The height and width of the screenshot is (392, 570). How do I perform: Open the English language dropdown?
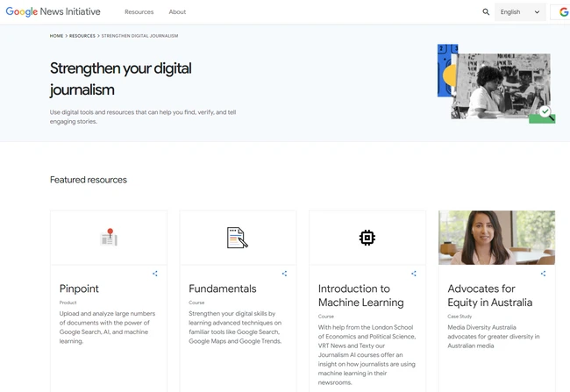point(520,12)
